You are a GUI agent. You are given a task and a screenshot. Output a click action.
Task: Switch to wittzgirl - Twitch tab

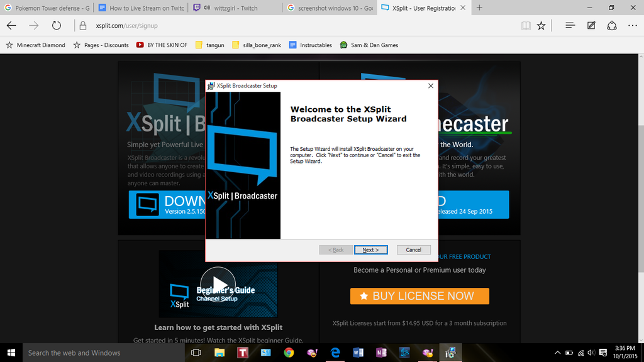tap(235, 8)
